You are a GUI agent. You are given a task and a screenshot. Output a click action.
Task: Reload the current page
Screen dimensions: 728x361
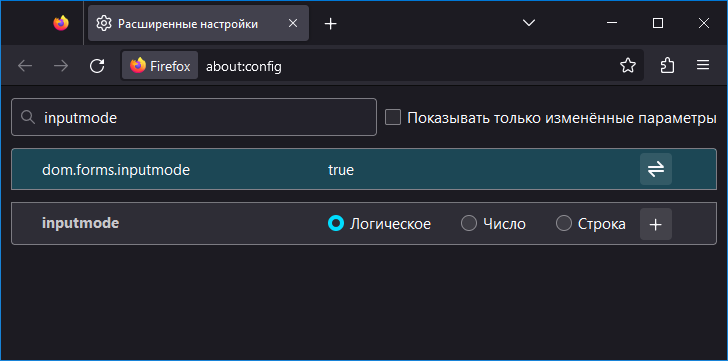[97, 66]
